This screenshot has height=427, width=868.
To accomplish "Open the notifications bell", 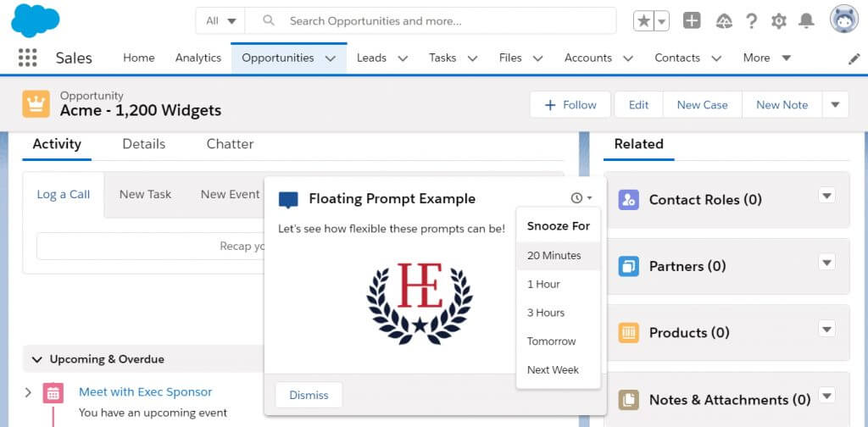I will click(806, 21).
